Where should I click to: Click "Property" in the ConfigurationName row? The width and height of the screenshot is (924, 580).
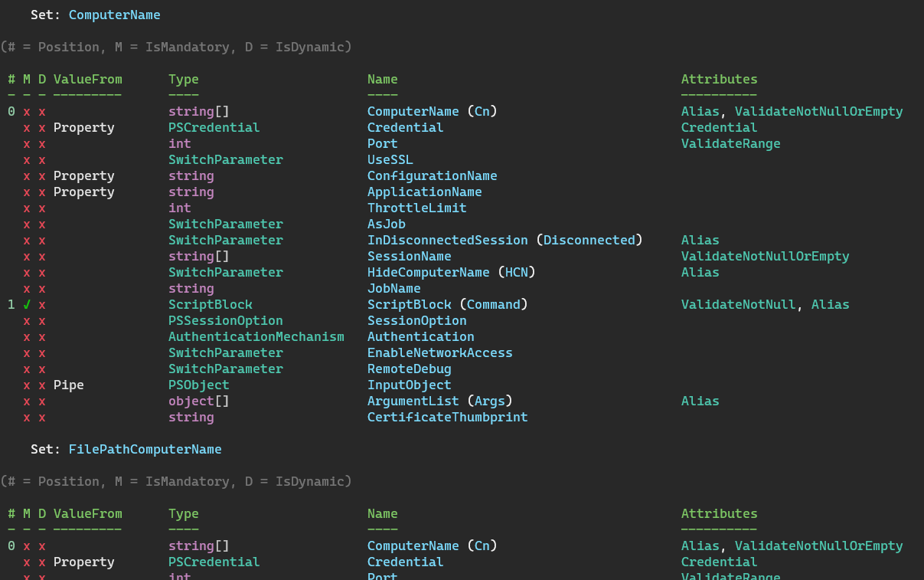click(x=84, y=175)
